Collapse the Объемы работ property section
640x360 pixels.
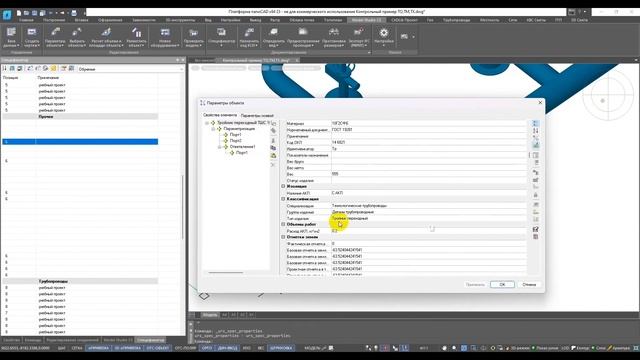click(283, 224)
